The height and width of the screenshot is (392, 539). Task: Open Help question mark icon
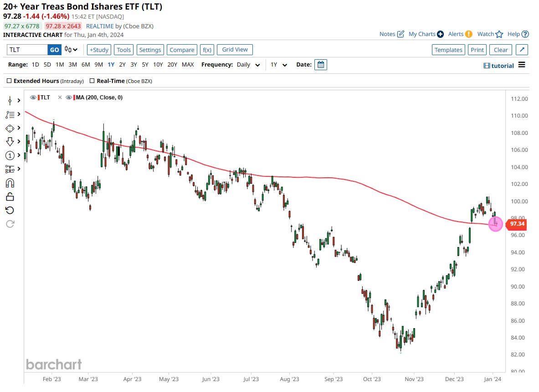(x=525, y=34)
